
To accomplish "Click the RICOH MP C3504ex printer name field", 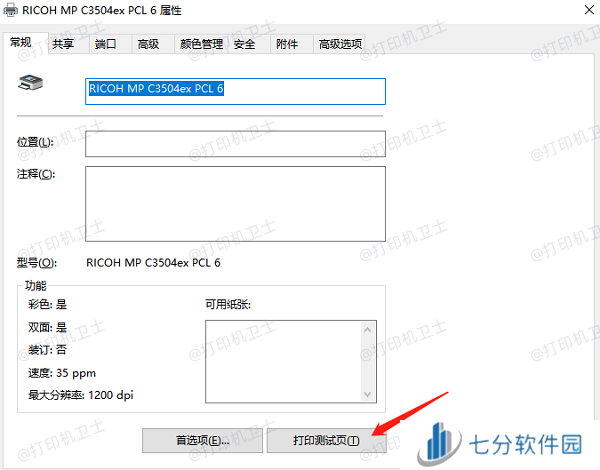I will [234, 91].
